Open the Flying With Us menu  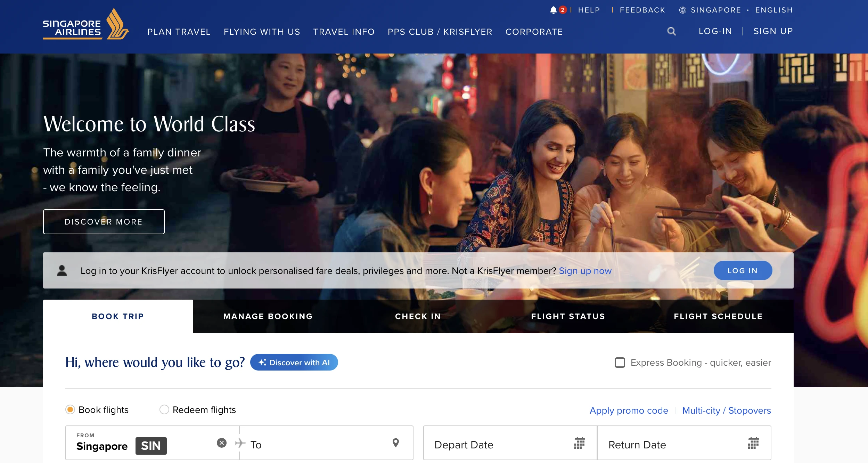pyautogui.click(x=262, y=32)
